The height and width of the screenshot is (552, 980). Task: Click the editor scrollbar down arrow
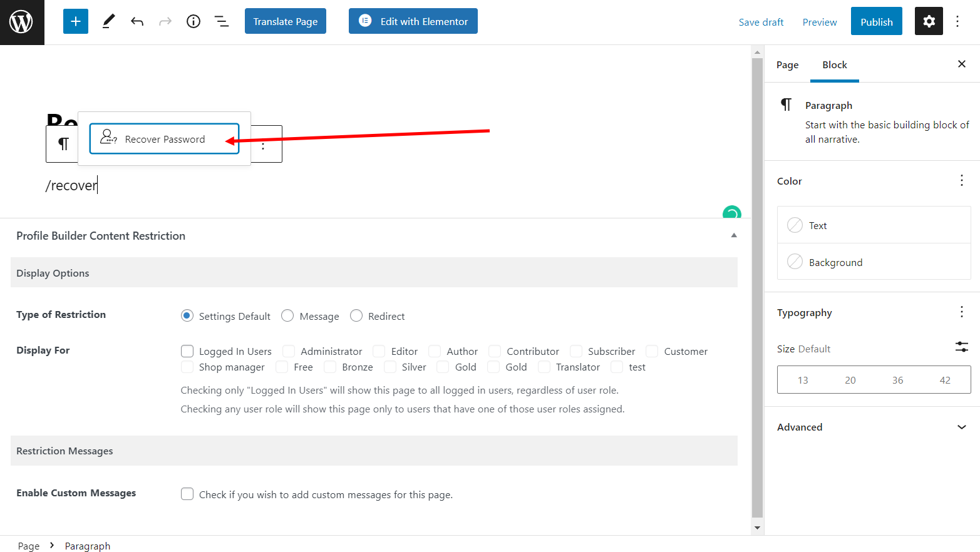(x=757, y=528)
